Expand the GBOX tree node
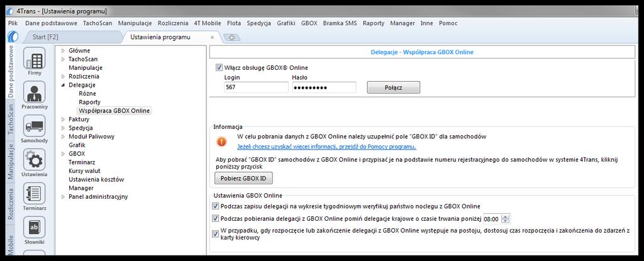644x261 pixels. [x=63, y=153]
